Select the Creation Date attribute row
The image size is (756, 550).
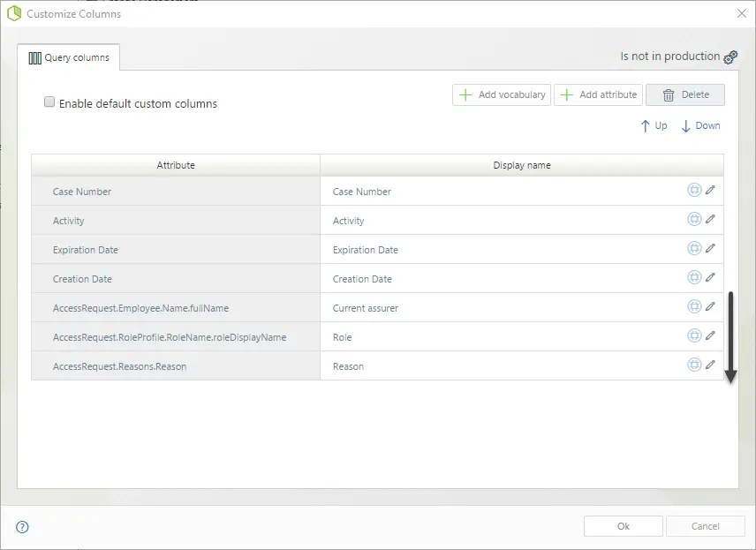[x=176, y=279]
